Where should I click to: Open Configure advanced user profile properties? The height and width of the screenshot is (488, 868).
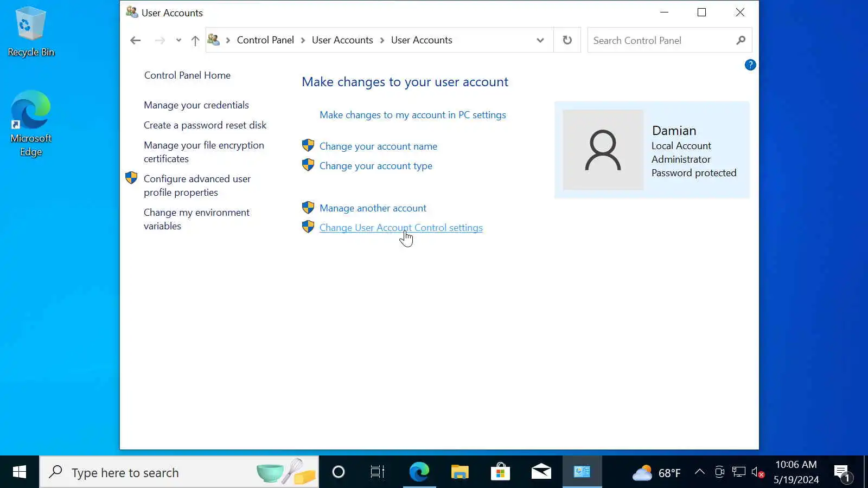pos(197,185)
